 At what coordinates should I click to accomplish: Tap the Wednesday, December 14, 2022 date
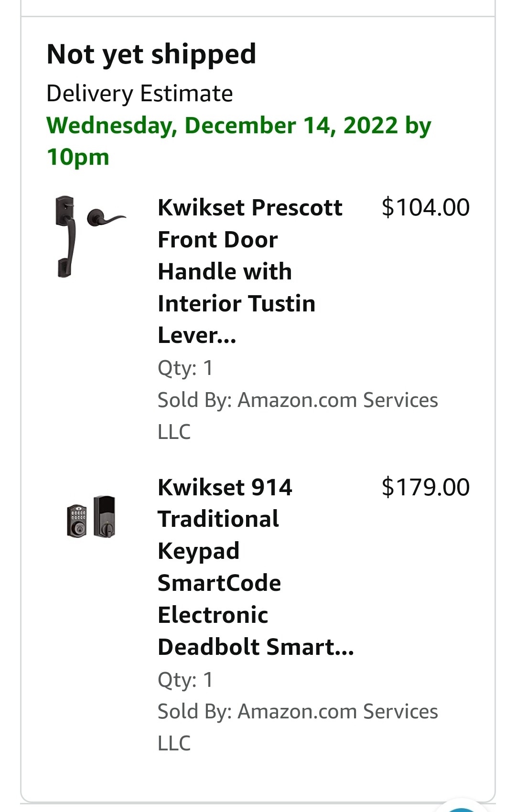(222, 126)
